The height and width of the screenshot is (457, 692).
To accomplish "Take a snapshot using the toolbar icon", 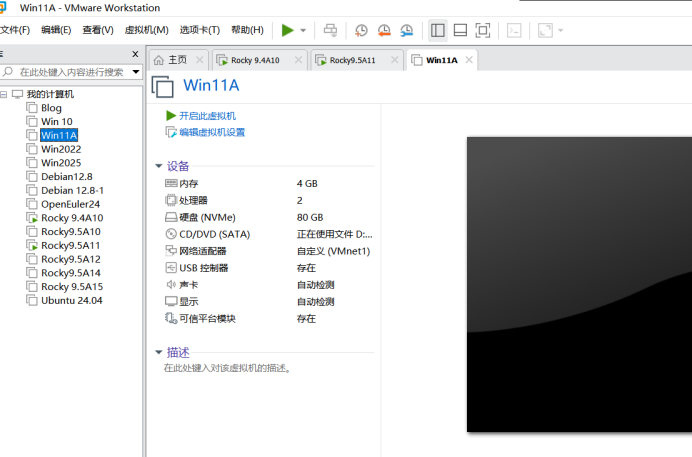I will [x=361, y=30].
